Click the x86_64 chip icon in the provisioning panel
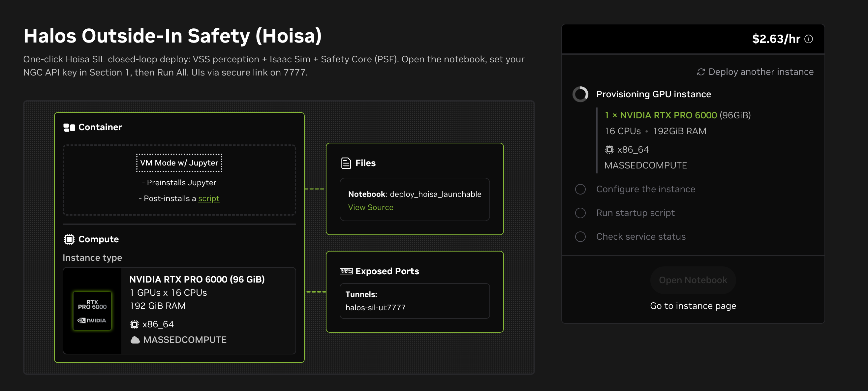 609,150
